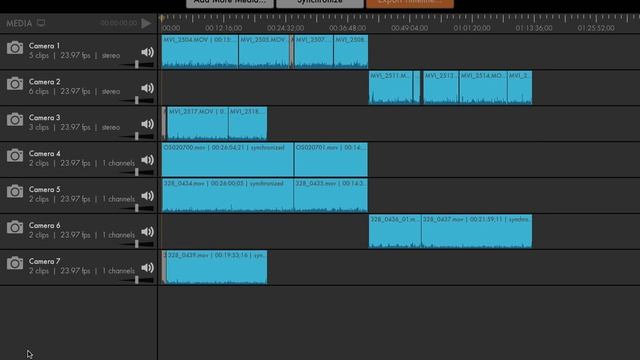
Task: Mute Camera 4 audio speaker
Action: 147,160
